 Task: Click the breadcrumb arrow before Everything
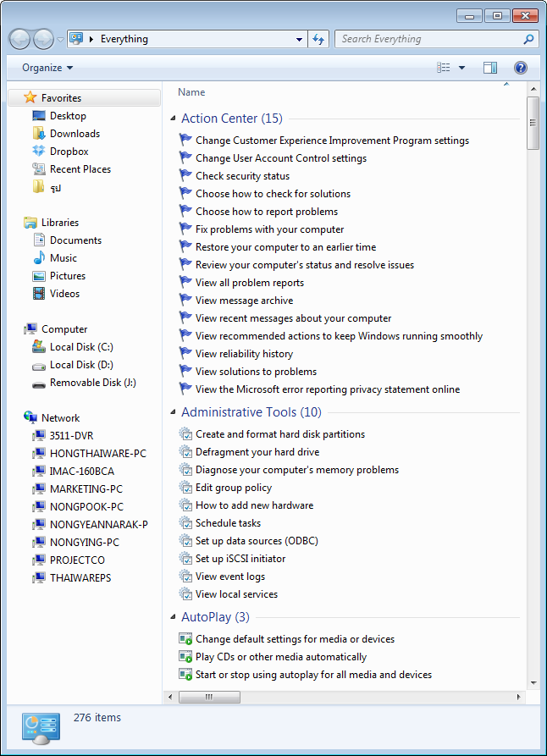coord(91,39)
